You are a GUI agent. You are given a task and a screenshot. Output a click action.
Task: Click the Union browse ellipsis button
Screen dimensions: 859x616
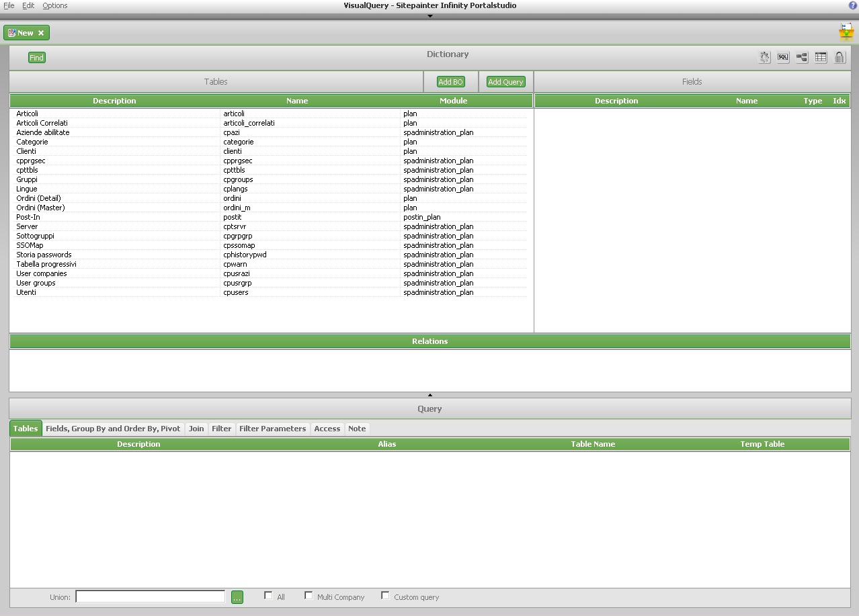coord(237,597)
